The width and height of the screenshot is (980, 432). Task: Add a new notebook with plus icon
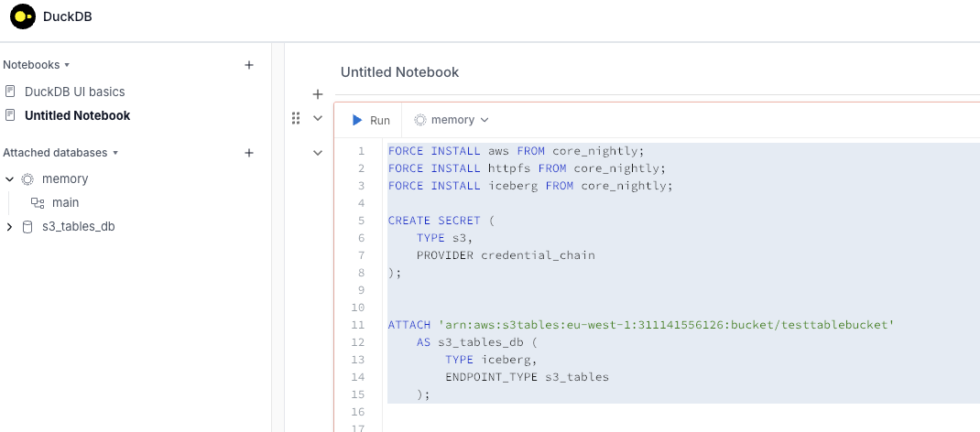pyautogui.click(x=249, y=65)
